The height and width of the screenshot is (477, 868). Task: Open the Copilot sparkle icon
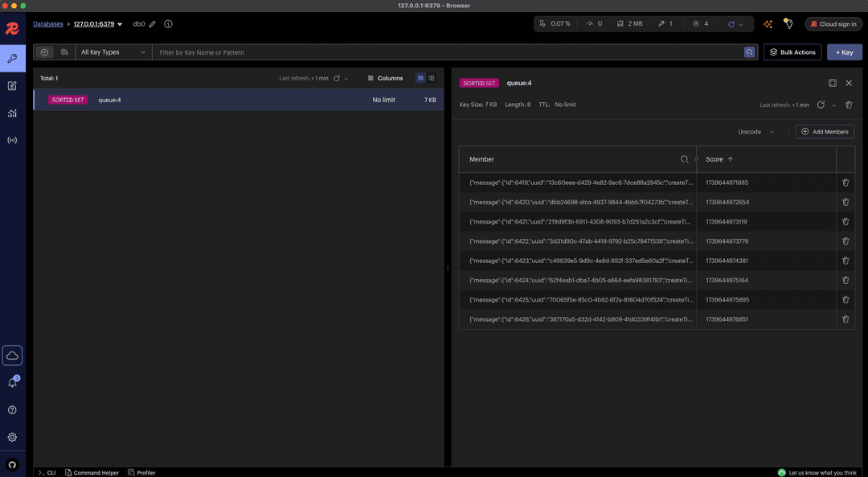pyautogui.click(x=768, y=24)
